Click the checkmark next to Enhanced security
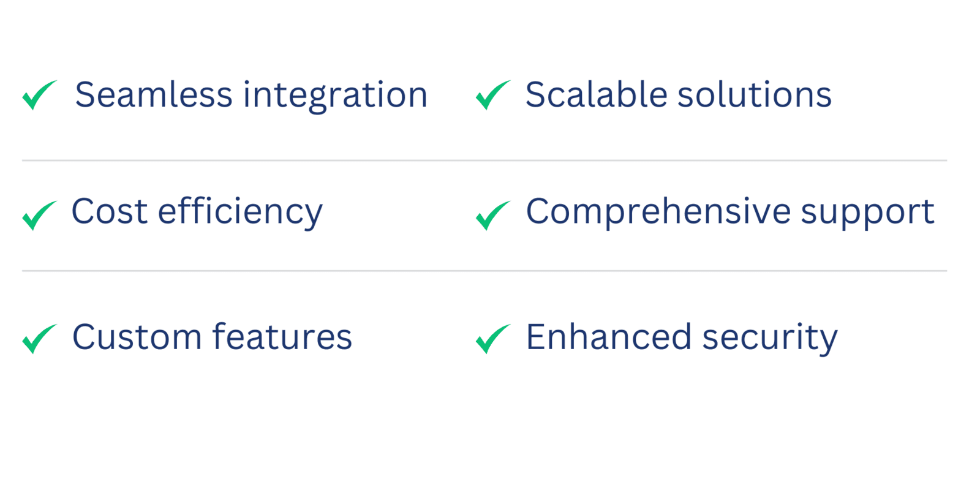The width and height of the screenshot is (980, 490). pyautogui.click(x=493, y=339)
